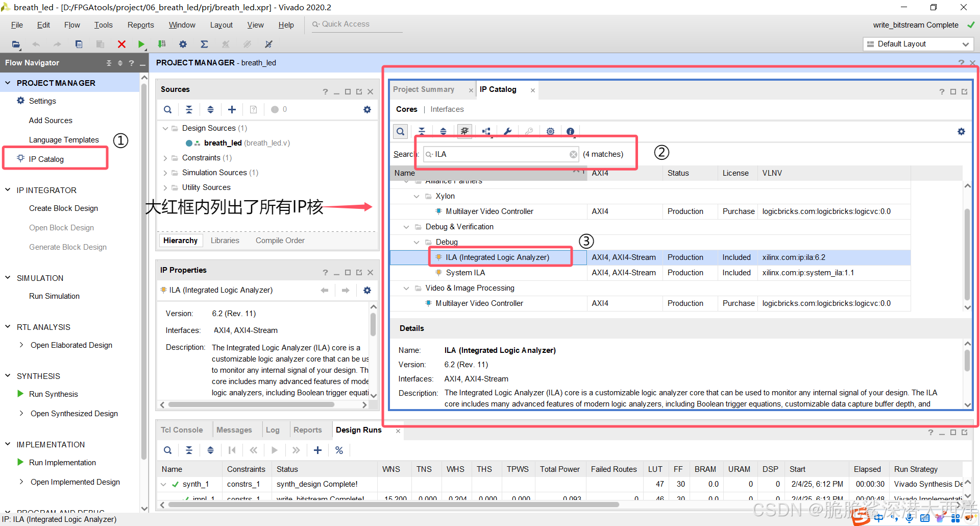Open Sources panel settings gear
980x526 pixels.
click(x=367, y=109)
